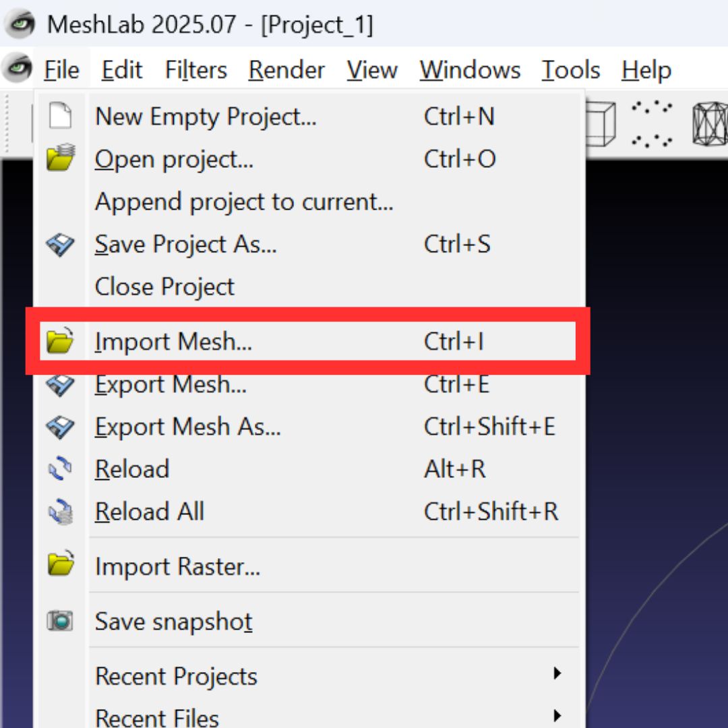
Task: Click the MeshLab eye logo in the menu bar
Action: click(16, 69)
